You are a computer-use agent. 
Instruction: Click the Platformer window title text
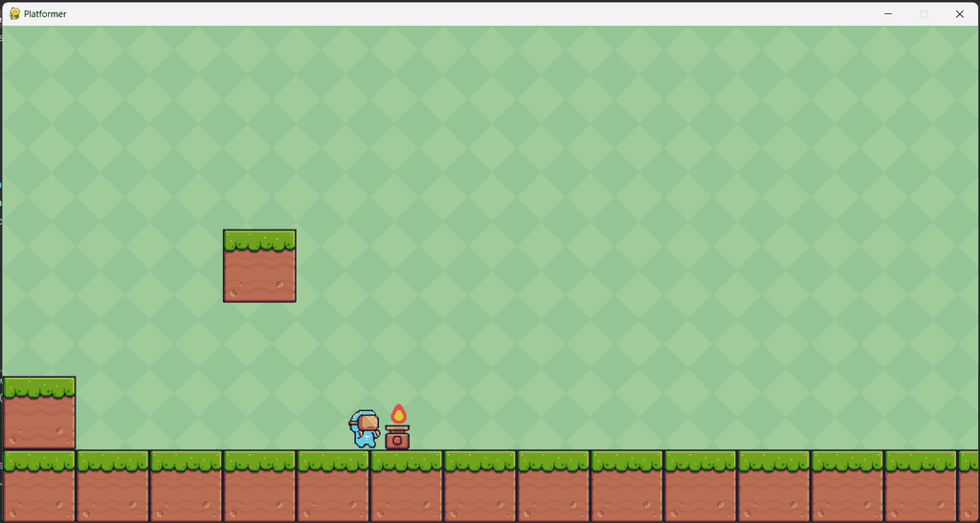(45, 13)
